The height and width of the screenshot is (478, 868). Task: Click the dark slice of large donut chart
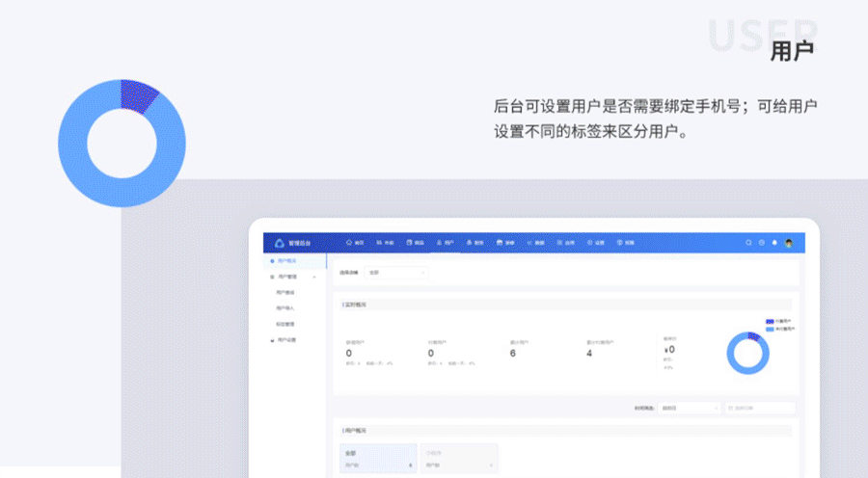click(137, 95)
